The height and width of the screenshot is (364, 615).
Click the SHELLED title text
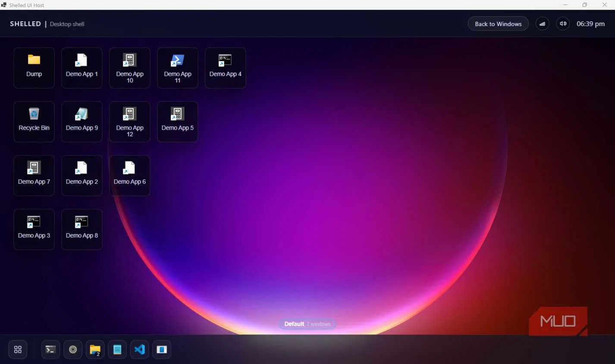(25, 24)
